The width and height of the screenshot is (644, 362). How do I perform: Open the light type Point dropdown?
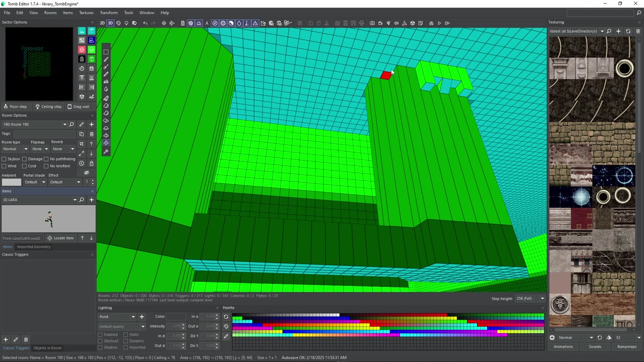[x=117, y=317]
